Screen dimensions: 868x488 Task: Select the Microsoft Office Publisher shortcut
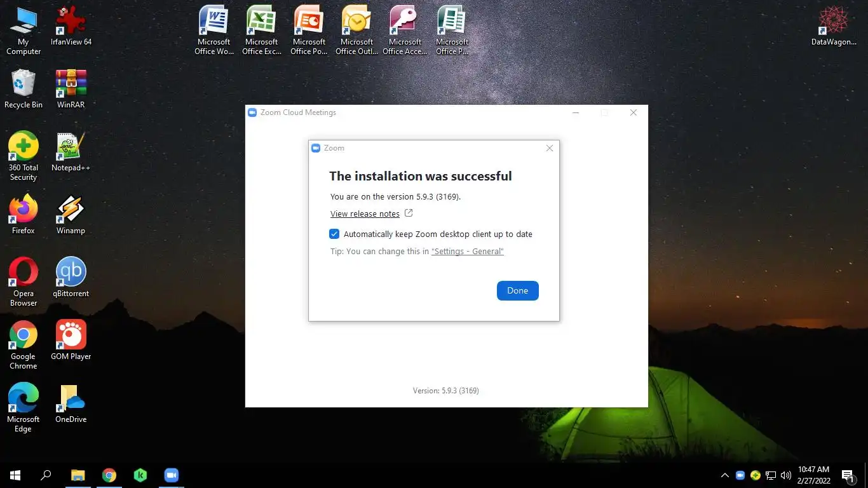pyautogui.click(x=452, y=30)
